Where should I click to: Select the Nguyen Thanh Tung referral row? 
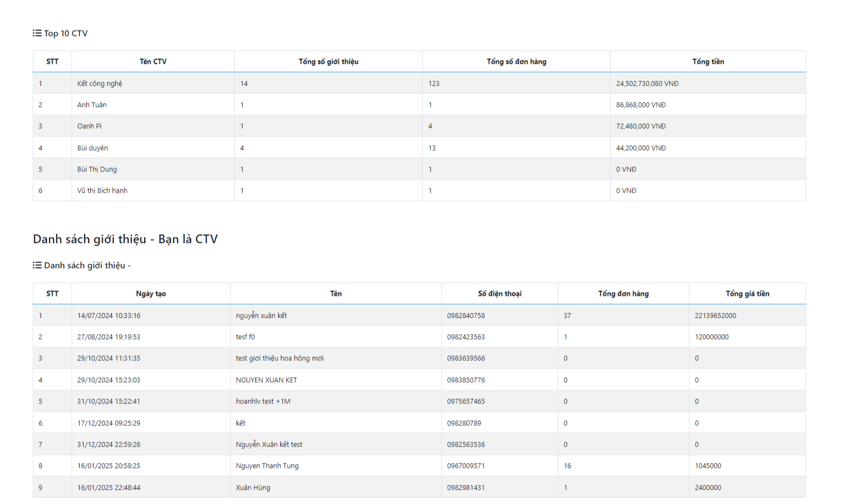(x=267, y=466)
